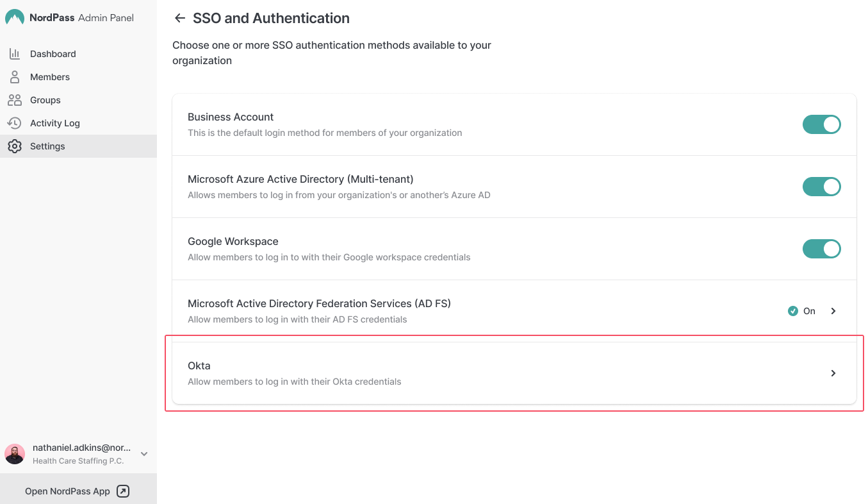The height and width of the screenshot is (504, 868).
Task: Go to Members section
Action: pos(78,77)
